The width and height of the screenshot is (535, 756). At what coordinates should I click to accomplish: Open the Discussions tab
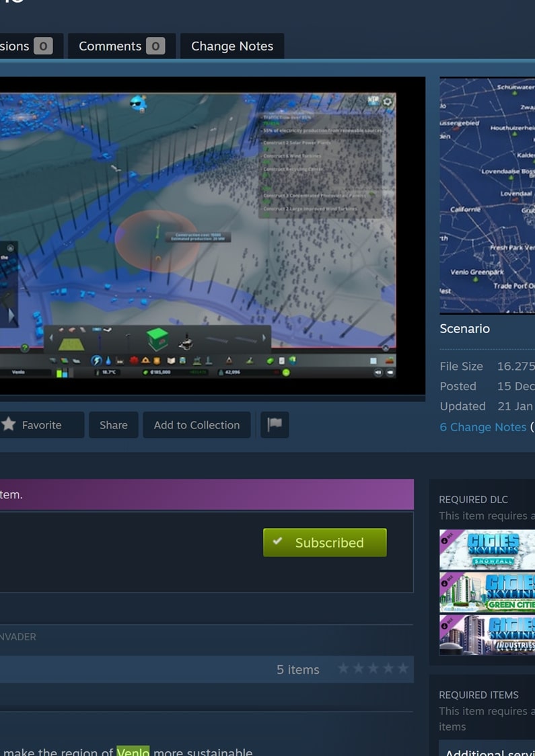point(32,46)
